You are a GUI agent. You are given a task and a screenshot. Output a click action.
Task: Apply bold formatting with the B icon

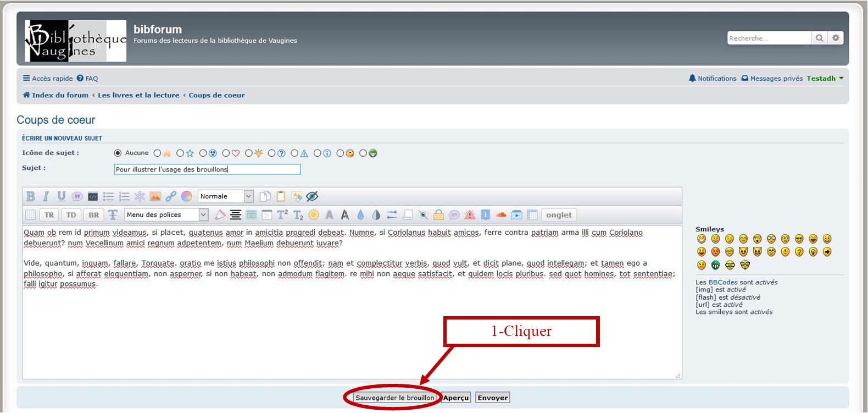31,196
